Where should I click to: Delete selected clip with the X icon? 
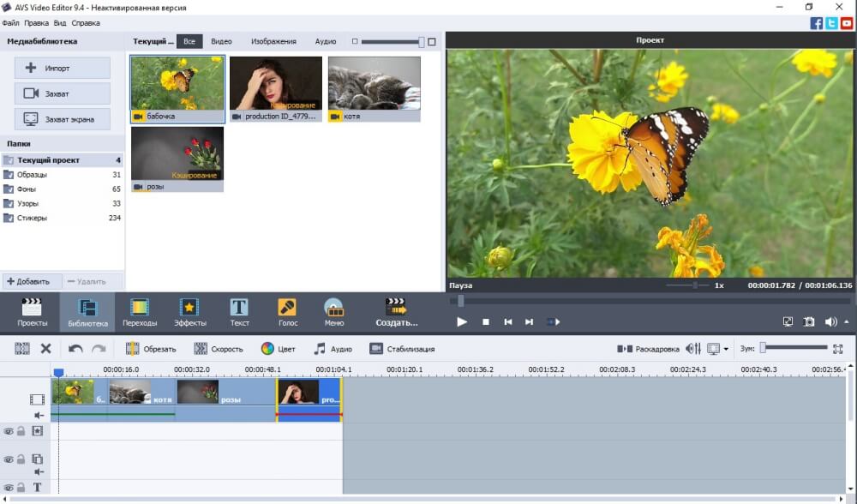46,349
